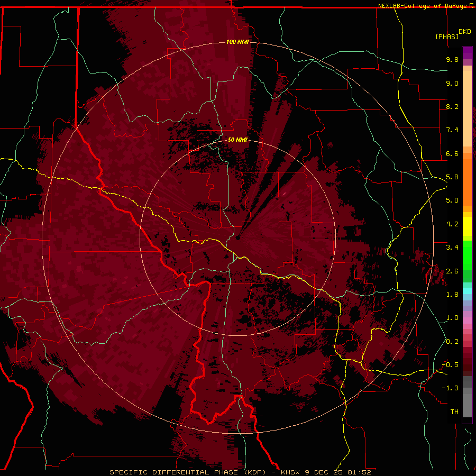The height and width of the screenshot is (476, 476).
Task: Click the 5.8 scale value
Action: coord(452,177)
